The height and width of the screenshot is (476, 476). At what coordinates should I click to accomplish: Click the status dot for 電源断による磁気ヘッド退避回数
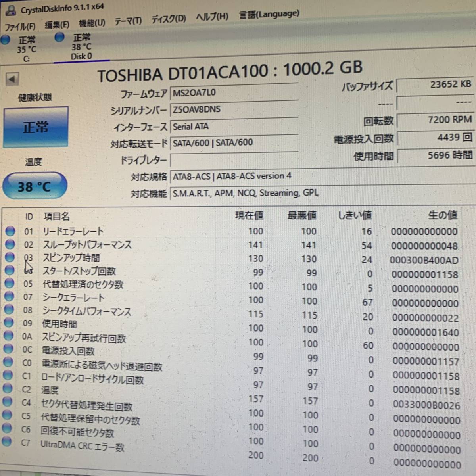[8, 362]
